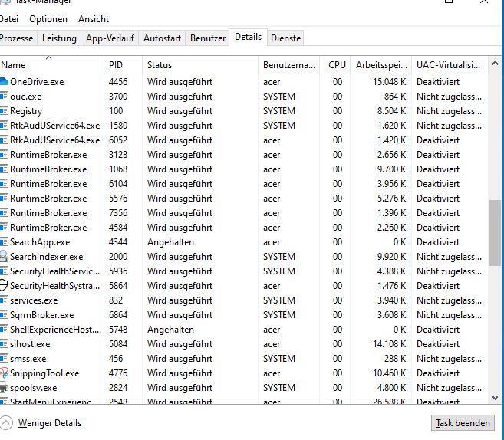The height and width of the screenshot is (440, 504).
Task: Switch to the Prozesse tab
Action: [17, 38]
